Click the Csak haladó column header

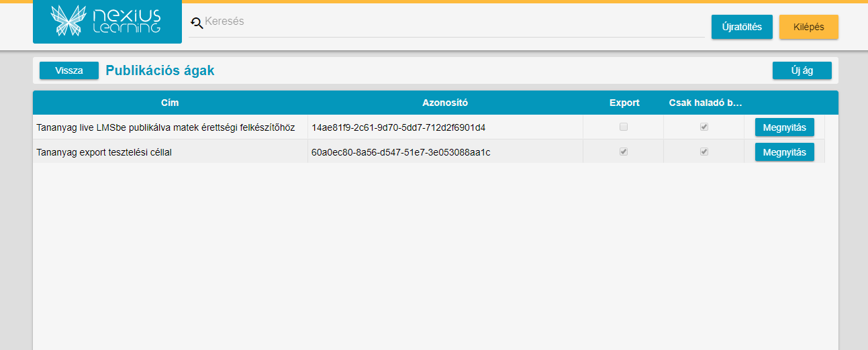[x=704, y=103]
